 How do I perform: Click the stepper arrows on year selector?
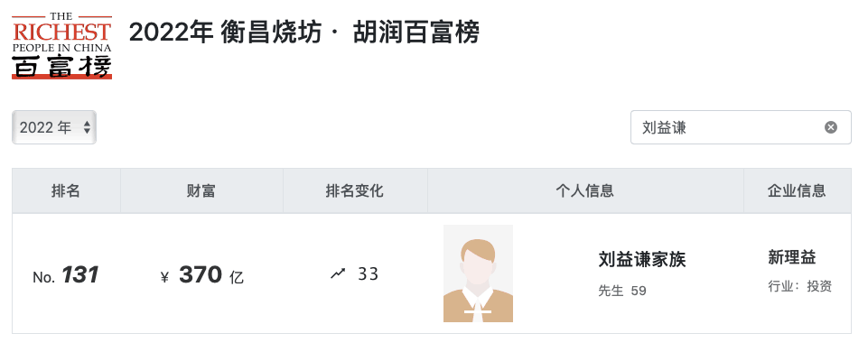(87, 128)
